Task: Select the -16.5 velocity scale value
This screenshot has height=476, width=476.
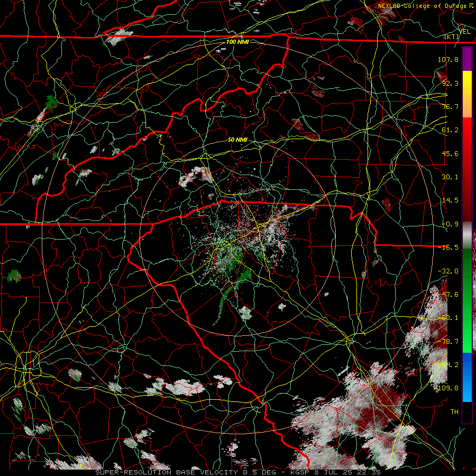Action: pyautogui.click(x=448, y=248)
